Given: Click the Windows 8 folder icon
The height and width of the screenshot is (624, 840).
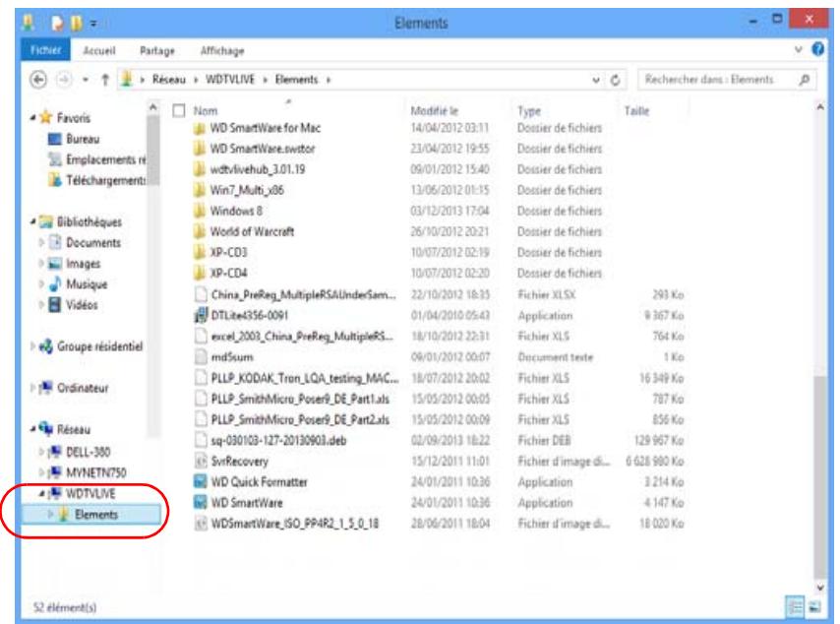Looking at the screenshot, I should click(200, 211).
